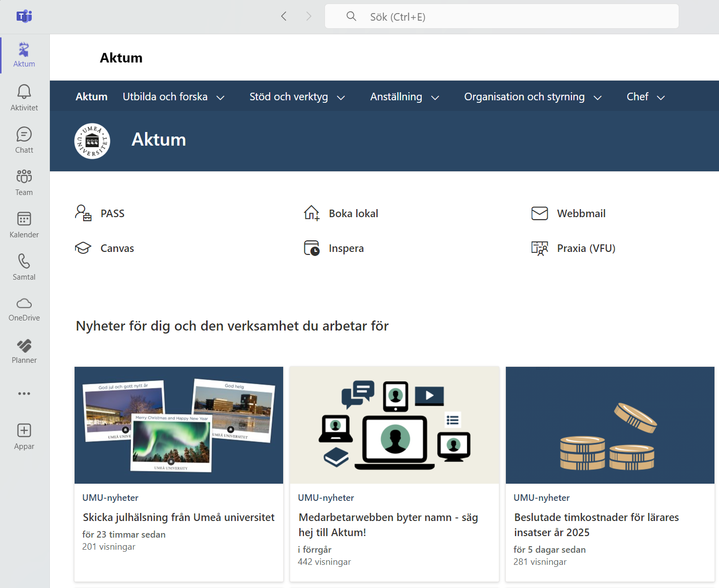The width and height of the screenshot is (719, 588).
Task: Open Skicka julhälsning från Umeå universitet headline
Action: coord(179,517)
